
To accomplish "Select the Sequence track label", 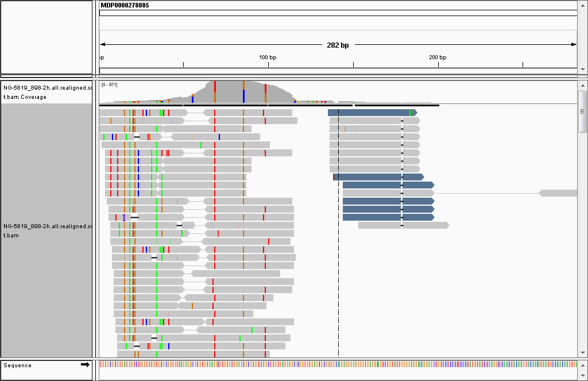I will [18, 365].
